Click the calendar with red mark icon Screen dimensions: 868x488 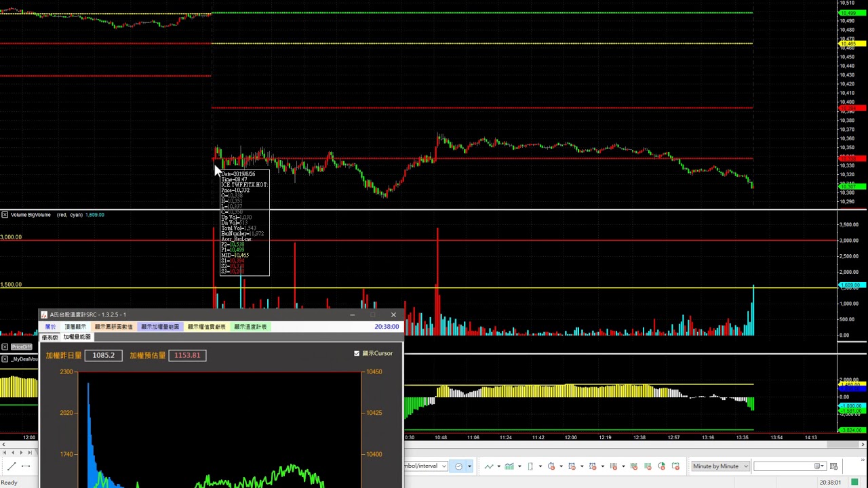(x=675, y=466)
